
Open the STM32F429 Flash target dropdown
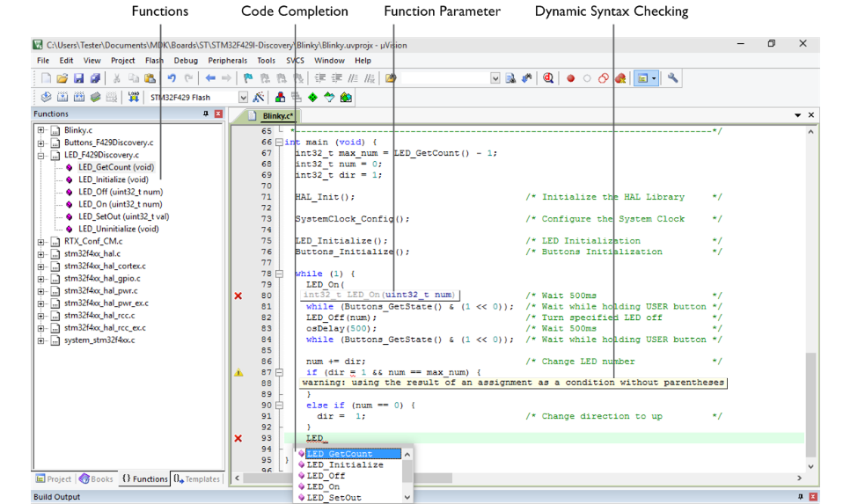244,98
